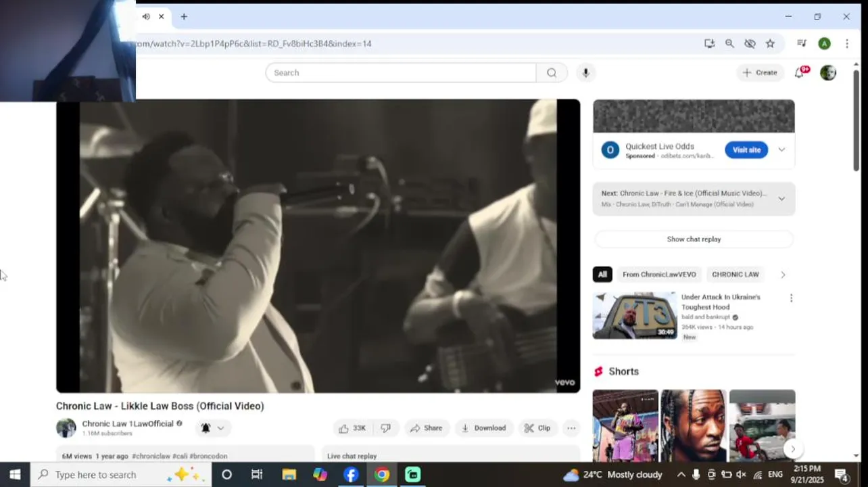Clip the video
868x487 pixels.
tap(537, 428)
